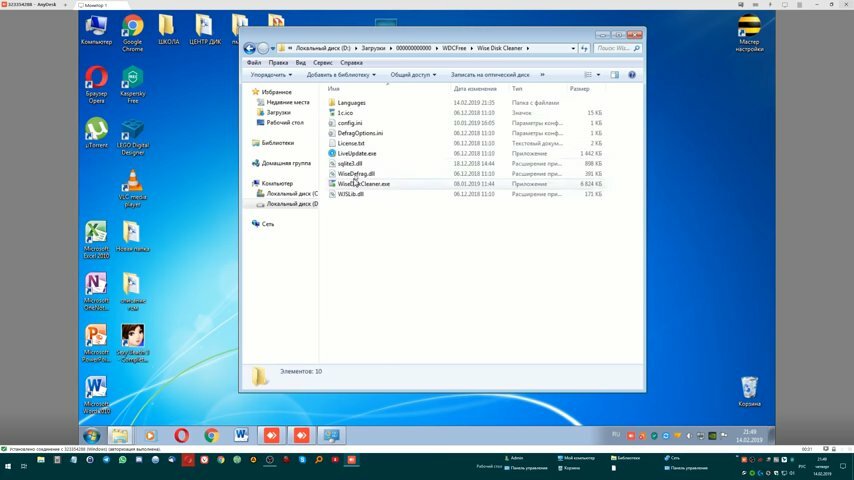Open the Сервис menu
Image resolution: width=854 pixels, height=480 pixels.
[323, 63]
